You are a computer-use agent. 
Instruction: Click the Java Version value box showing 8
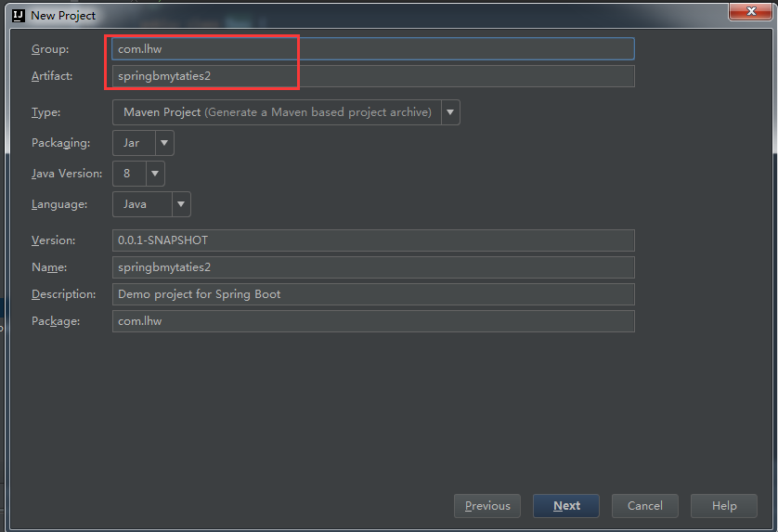128,174
